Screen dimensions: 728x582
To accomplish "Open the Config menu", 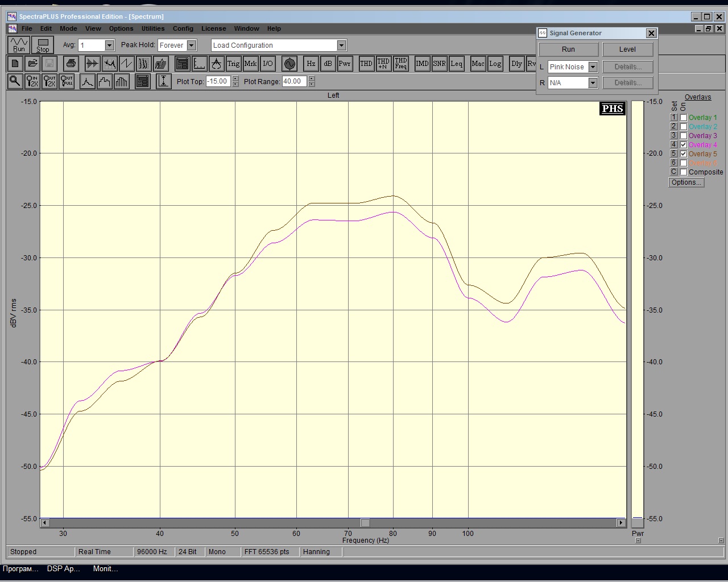I will pyautogui.click(x=183, y=28).
